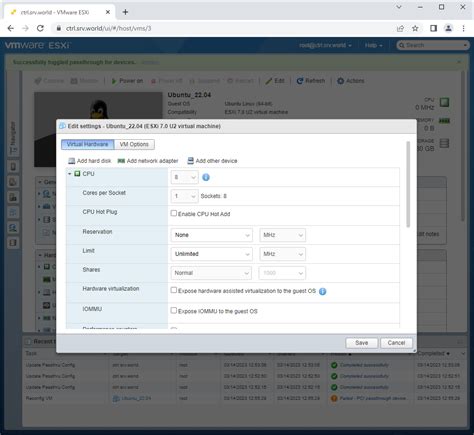This screenshot has height=435, width=474.
Task: Select the Virtual Hardware tab
Action: [88, 144]
